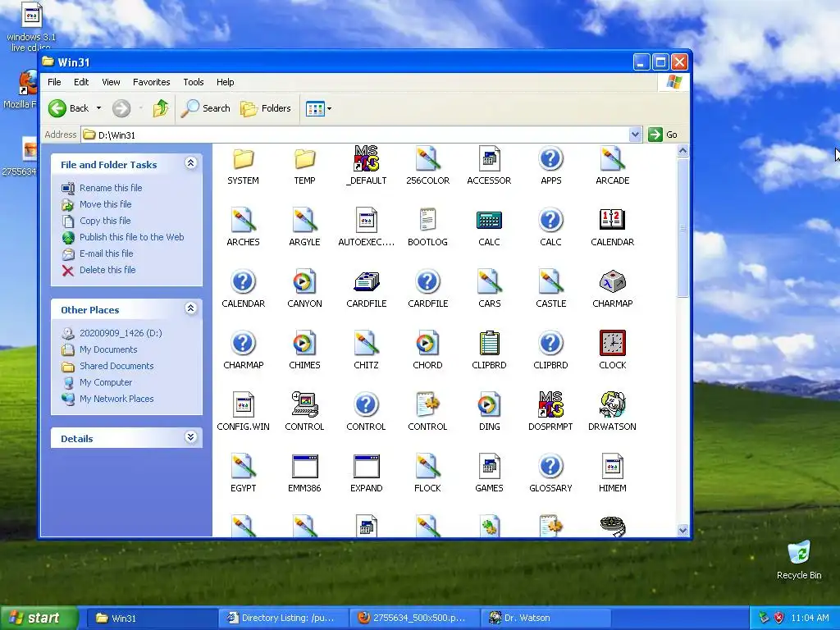Click Publish this file to the Web
840x630 pixels.
pos(132,237)
